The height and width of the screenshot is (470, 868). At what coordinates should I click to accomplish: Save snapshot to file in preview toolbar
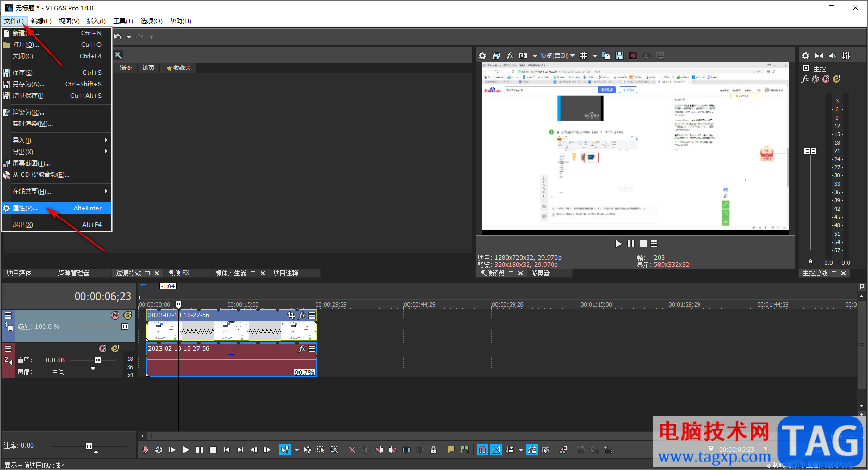tap(619, 56)
